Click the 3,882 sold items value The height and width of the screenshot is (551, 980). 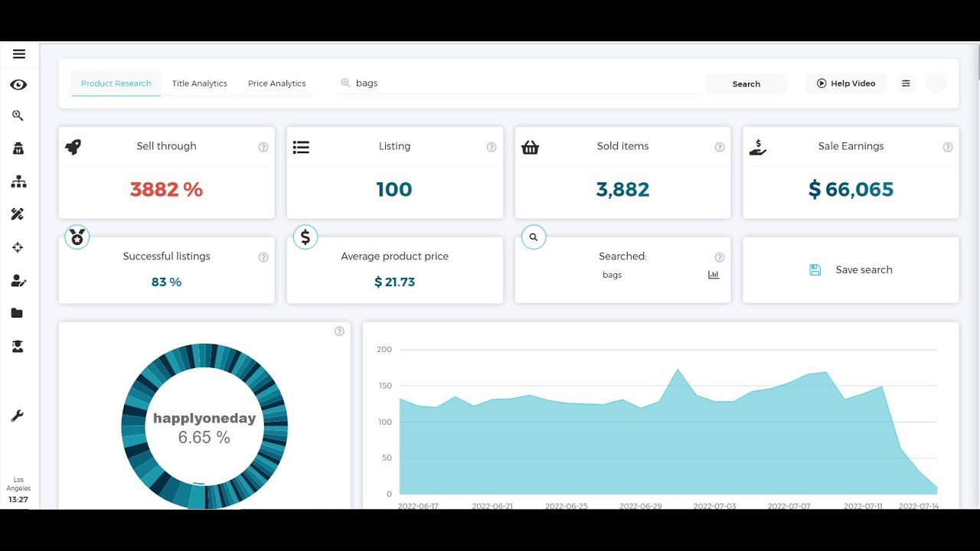[x=622, y=190]
